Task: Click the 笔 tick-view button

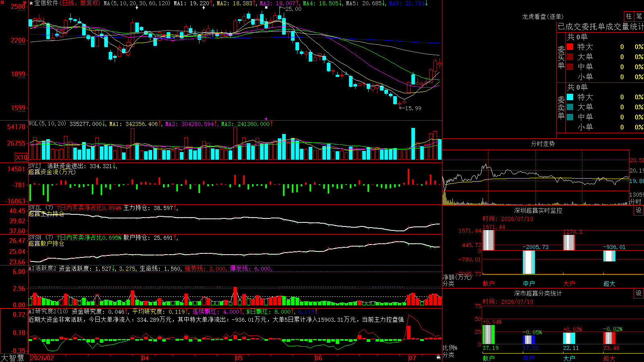Action: (639, 16)
